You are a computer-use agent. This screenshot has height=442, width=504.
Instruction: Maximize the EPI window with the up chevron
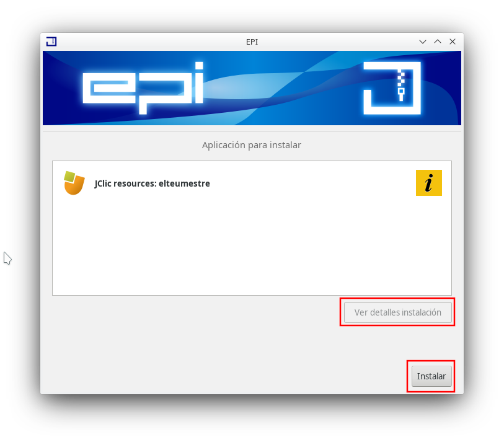point(438,42)
